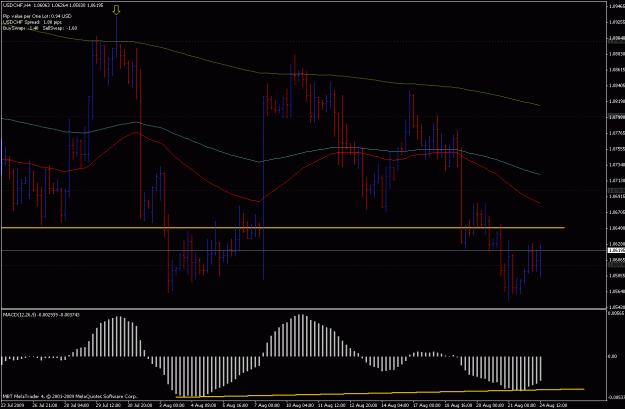Click the BuySwap / SellSwap info line
Screen dimensions: 625x409
pos(40,28)
